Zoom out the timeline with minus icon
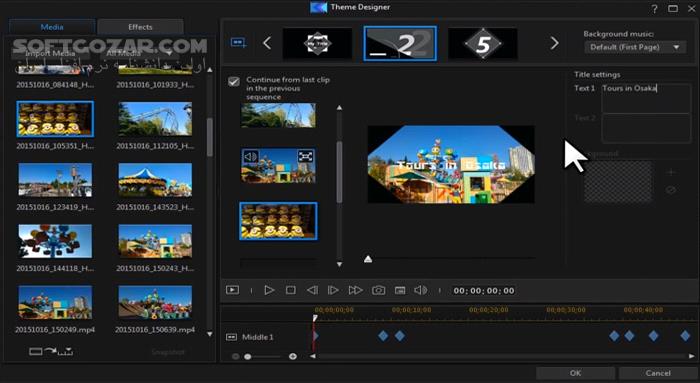700x383 pixels. (x=235, y=356)
